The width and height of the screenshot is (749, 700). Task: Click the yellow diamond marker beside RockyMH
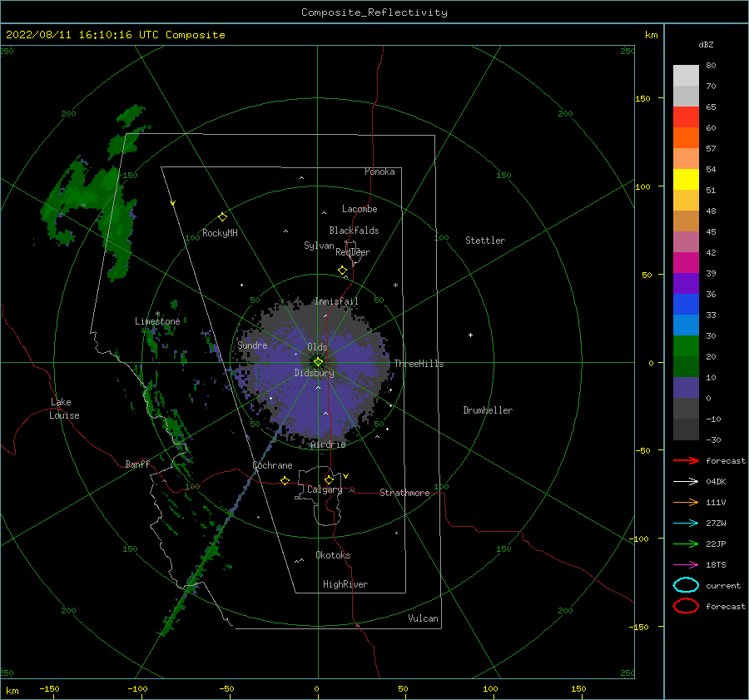tap(222, 217)
